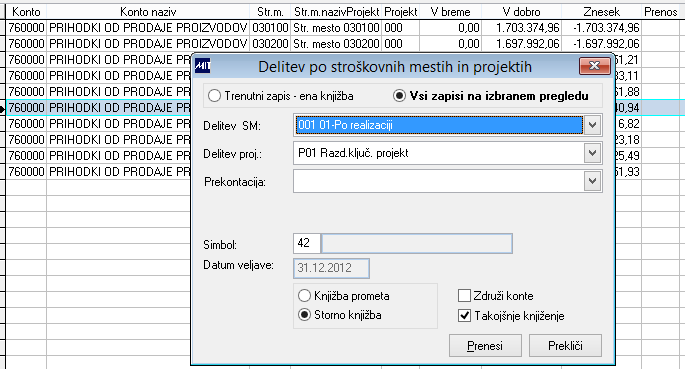Screen dimensions: 685x369
Task: Click the MIT logo icon in dialog title
Action: (x=202, y=66)
